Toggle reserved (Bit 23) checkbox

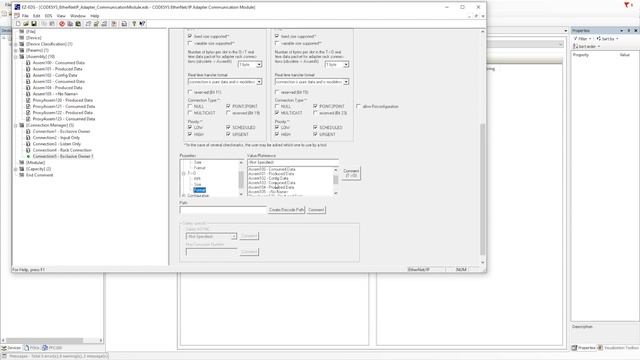(315, 113)
